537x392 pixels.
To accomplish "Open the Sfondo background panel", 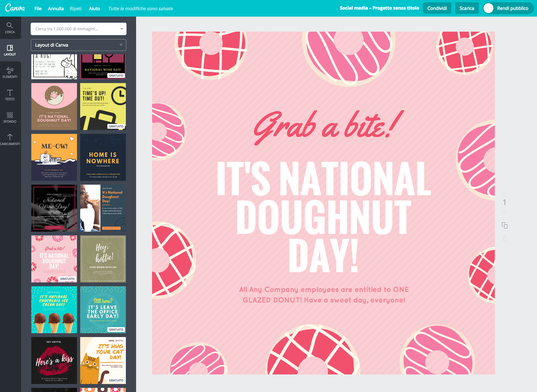I will (x=10, y=117).
